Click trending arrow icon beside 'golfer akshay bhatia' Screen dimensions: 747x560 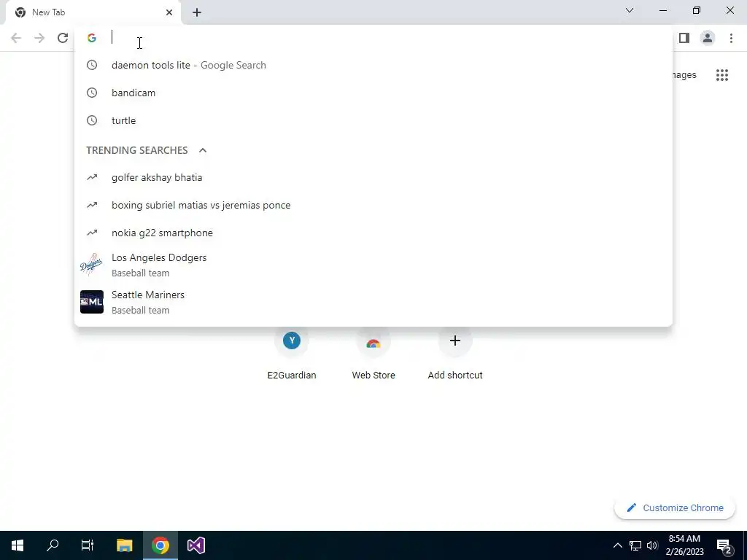[x=92, y=178]
